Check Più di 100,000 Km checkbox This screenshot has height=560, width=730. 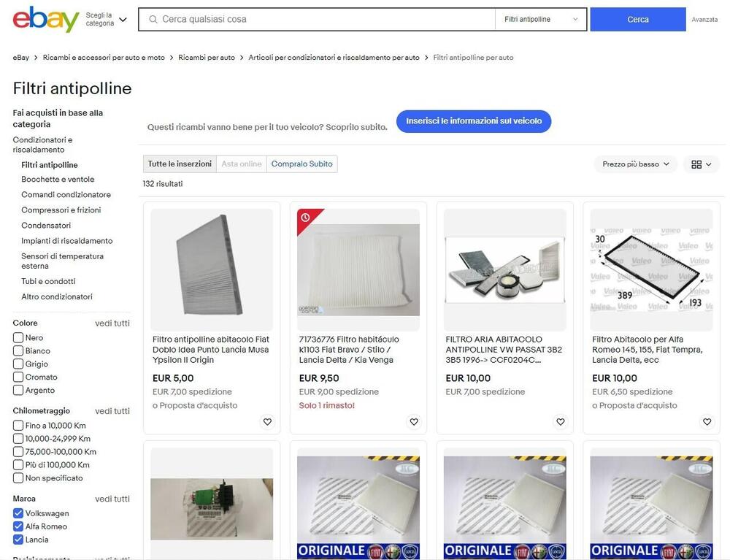pyautogui.click(x=18, y=464)
